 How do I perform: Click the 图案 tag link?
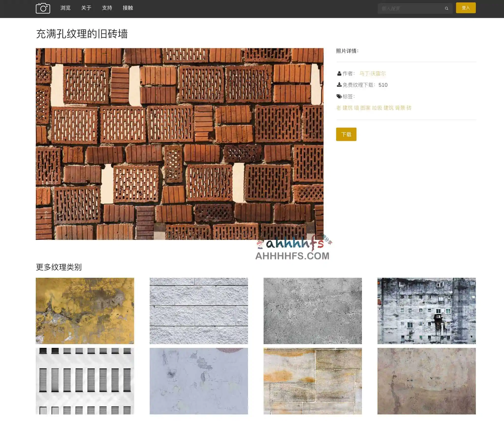[366, 108]
